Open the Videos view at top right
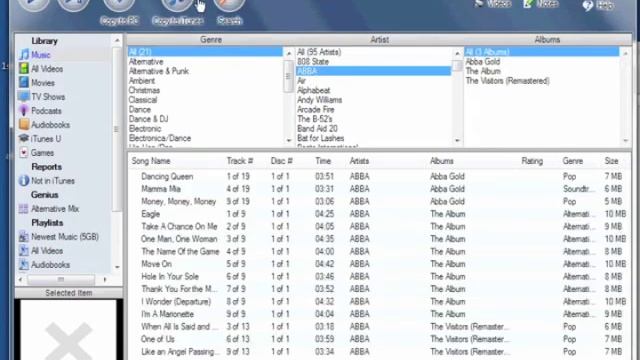The image size is (640, 360). 493,4
